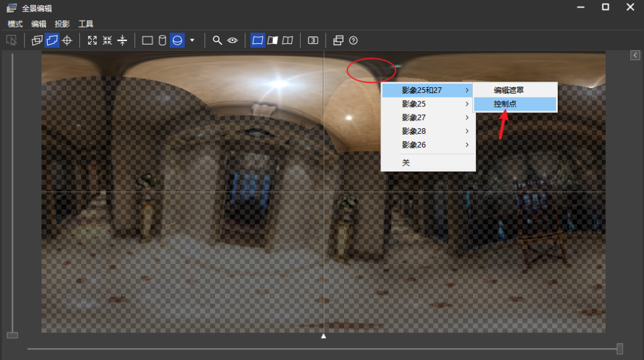This screenshot has width=644, height=360.
Task: Enable the blended panorama view icon
Action: (257, 40)
